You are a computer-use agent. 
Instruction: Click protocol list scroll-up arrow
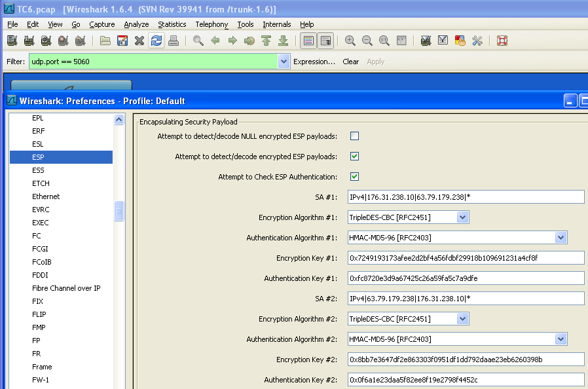click(x=119, y=120)
